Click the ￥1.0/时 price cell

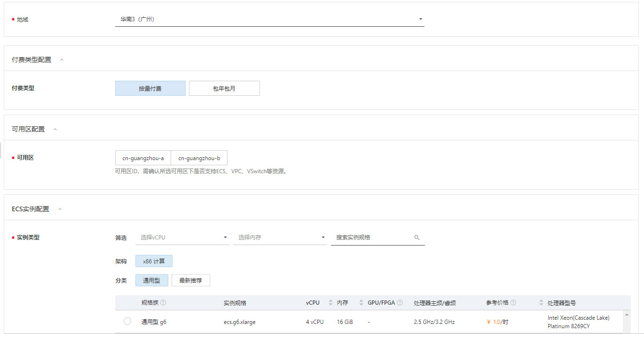(497, 322)
